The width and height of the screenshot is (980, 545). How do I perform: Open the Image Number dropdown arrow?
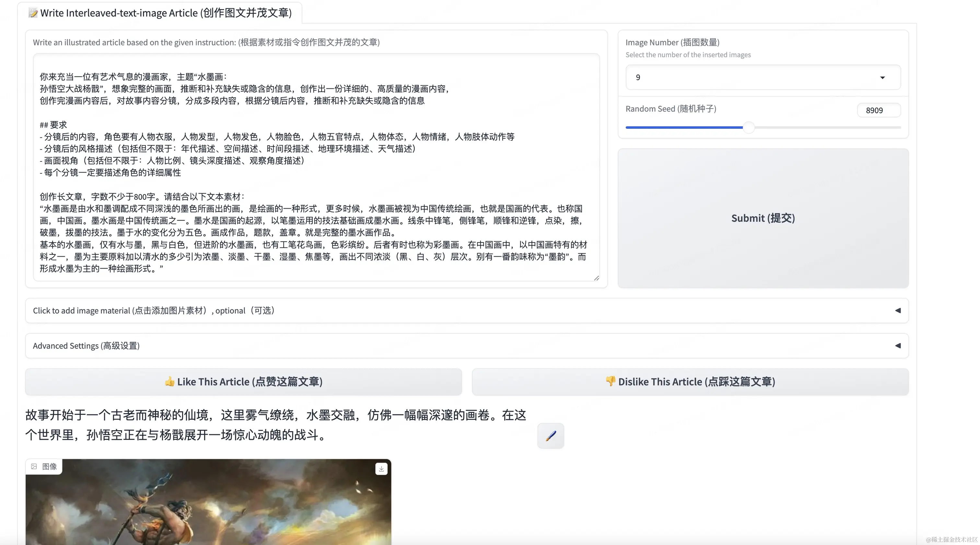(882, 77)
